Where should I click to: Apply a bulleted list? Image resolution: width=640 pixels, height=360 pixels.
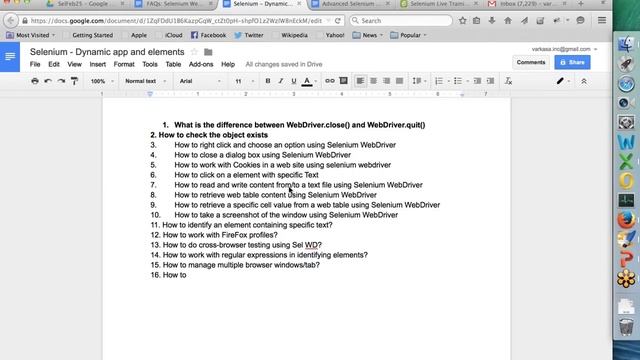pos(458,81)
